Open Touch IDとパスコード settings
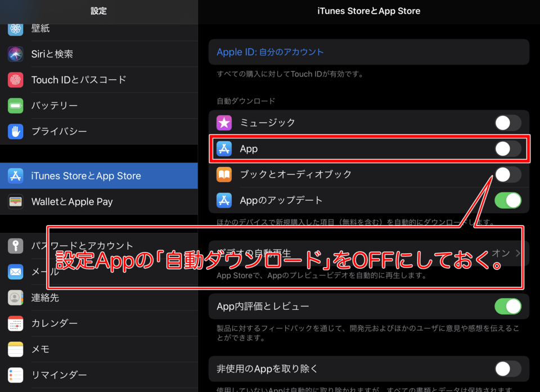The height and width of the screenshot is (392, 540). [x=99, y=80]
